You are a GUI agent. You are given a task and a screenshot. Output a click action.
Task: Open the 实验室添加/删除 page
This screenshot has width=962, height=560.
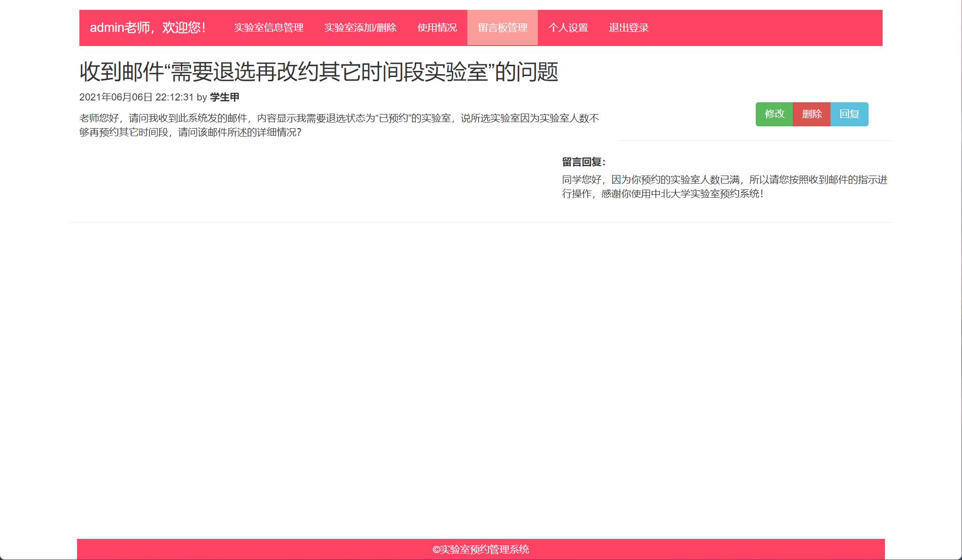(x=360, y=27)
